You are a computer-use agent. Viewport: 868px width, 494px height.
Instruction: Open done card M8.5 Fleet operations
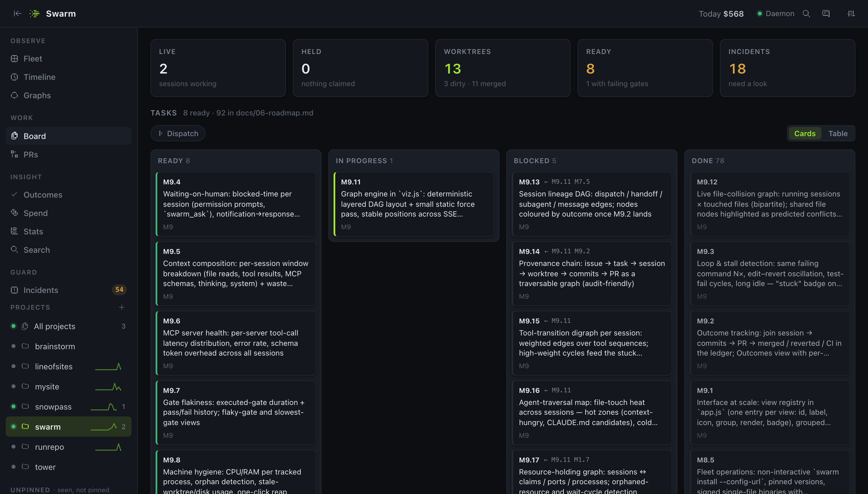(x=770, y=472)
